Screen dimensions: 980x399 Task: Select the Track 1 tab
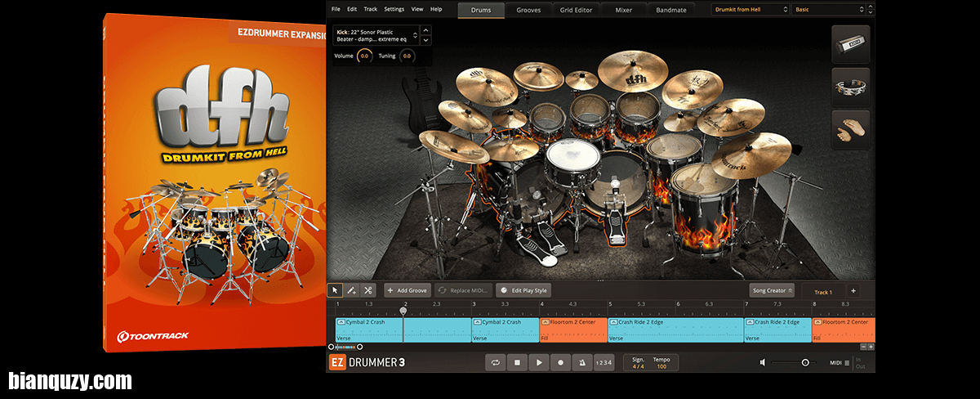click(823, 292)
